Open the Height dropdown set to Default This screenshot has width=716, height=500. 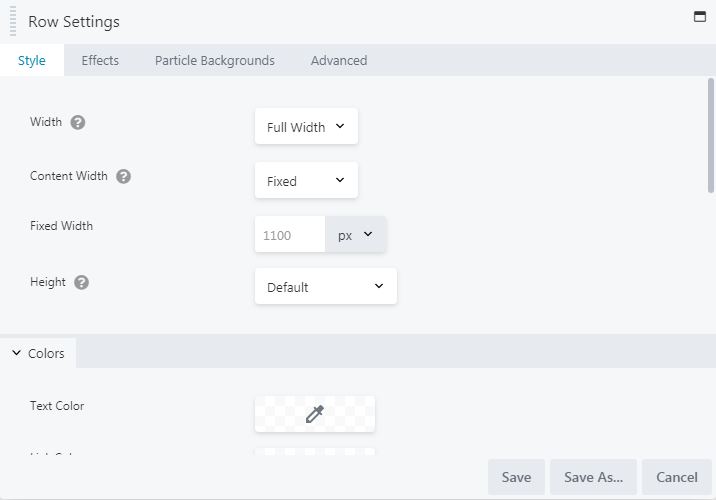[325, 287]
